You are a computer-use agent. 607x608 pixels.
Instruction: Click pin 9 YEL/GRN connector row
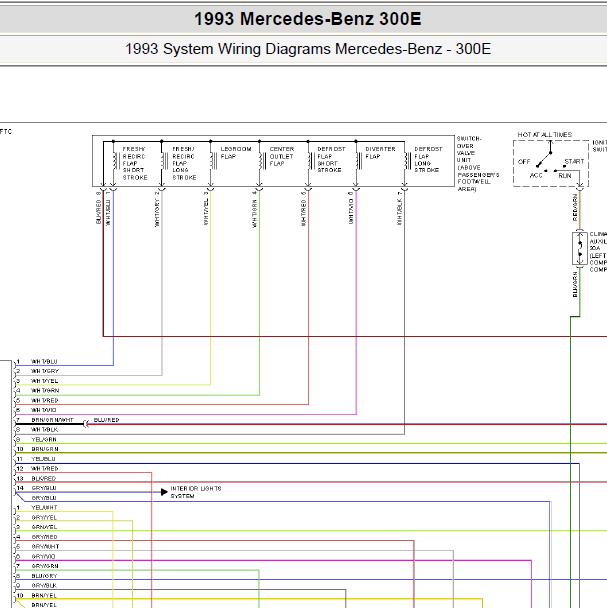(x=36, y=439)
